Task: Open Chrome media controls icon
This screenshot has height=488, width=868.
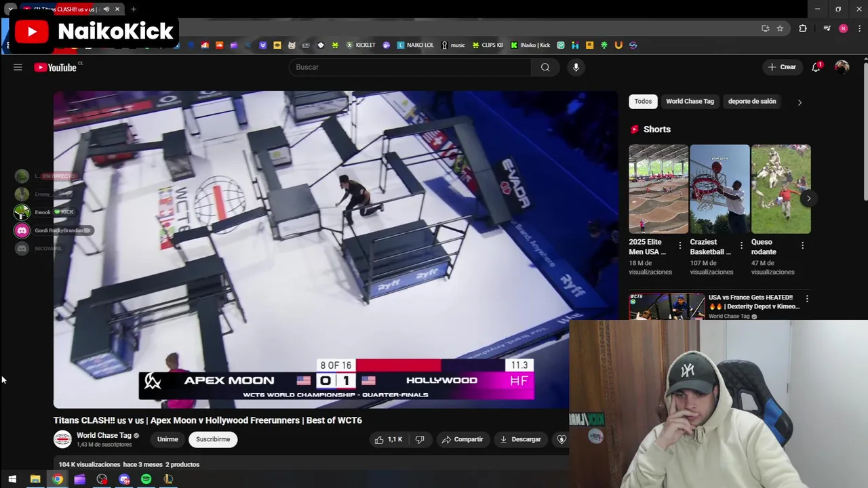Action: pos(827,28)
